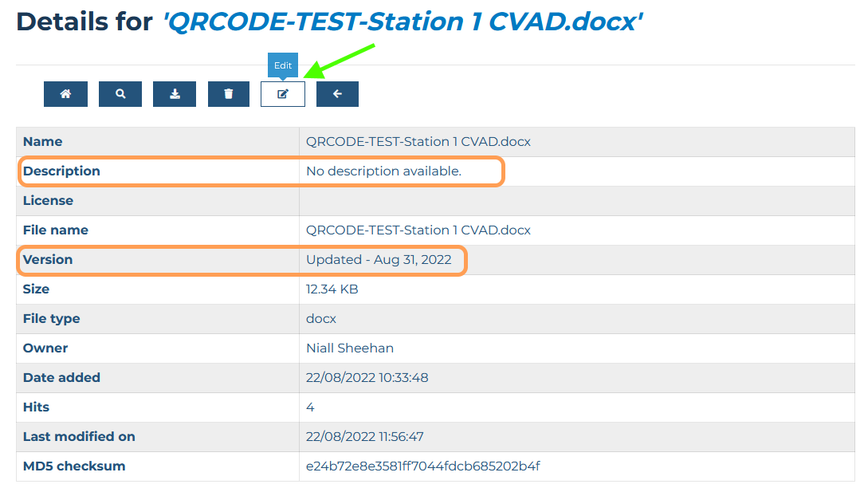The width and height of the screenshot is (868, 492).
Task: Click the download file icon
Action: [175, 93]
